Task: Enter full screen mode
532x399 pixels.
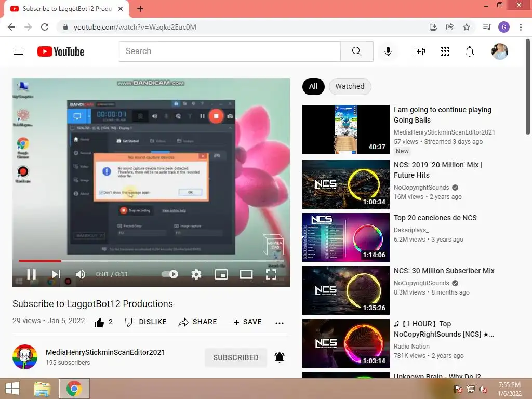Action: point(271,274)
